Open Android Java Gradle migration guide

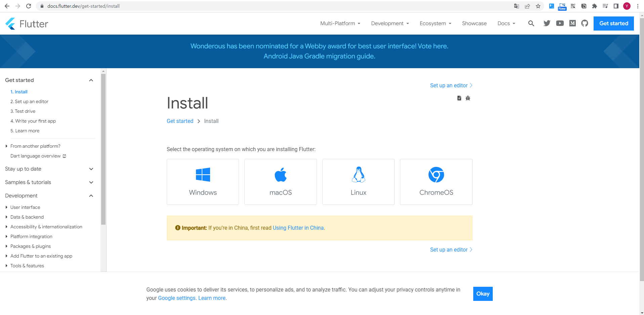pyautogui.click(x=319, y=56)
